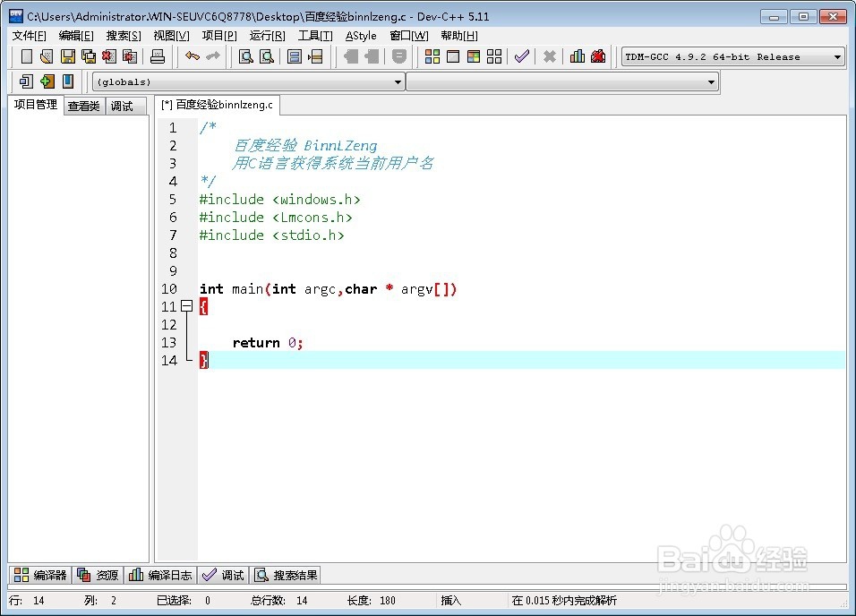Open the 项目[P] menu
856x616 pixels.
(x=219, y=36)
